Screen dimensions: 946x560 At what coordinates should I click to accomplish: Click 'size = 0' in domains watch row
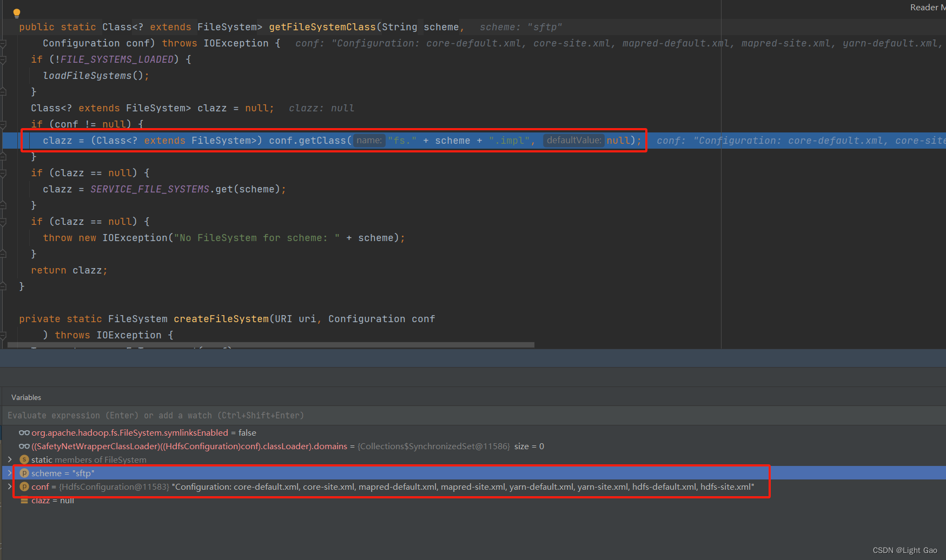(529, 446)
